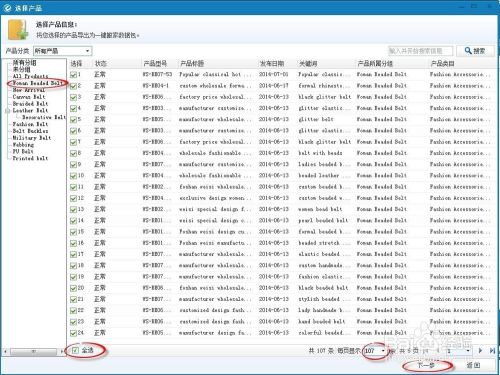Toggle the checkbox for row 16
This screenshot has width=500, height=375.
tap(73, 243)
